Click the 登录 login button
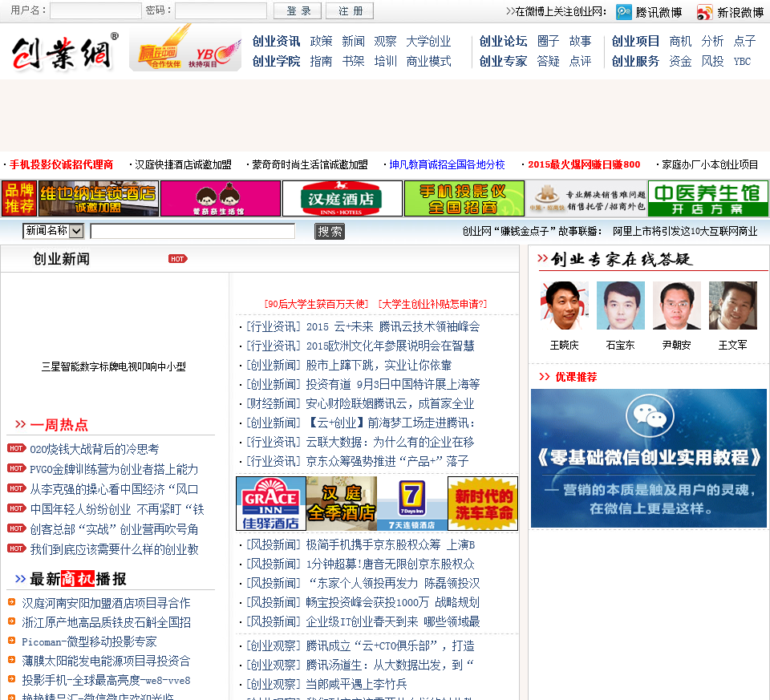Image resolution: width=770 pixels, height=700 pixels. (x=298, y=10)
